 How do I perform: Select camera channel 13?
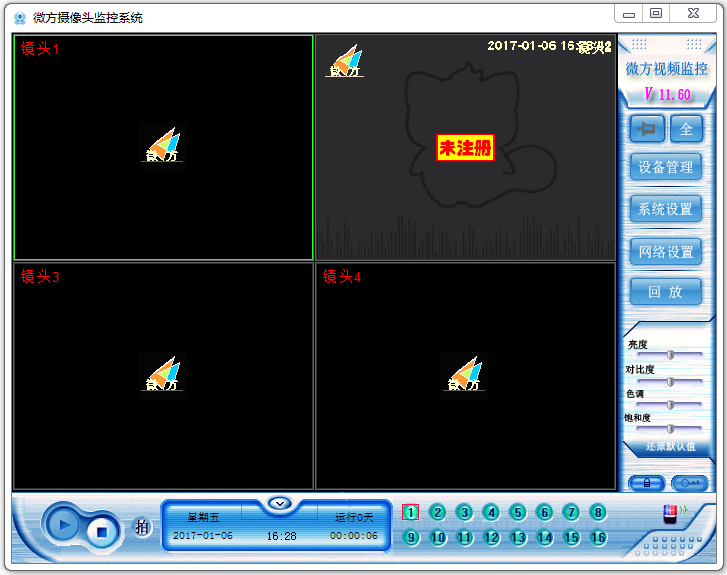[x=517, y=537]
